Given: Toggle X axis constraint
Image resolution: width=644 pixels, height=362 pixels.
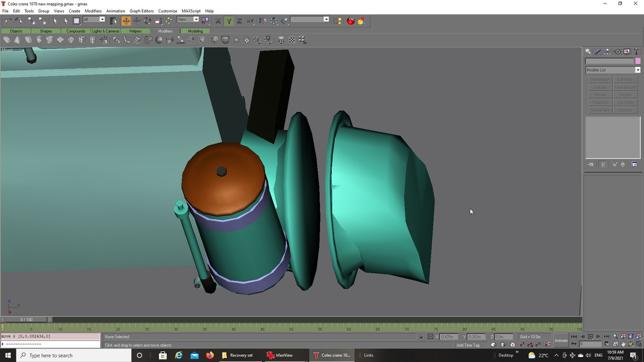Looking at the screenshot, I should click(x=218, y=21).
